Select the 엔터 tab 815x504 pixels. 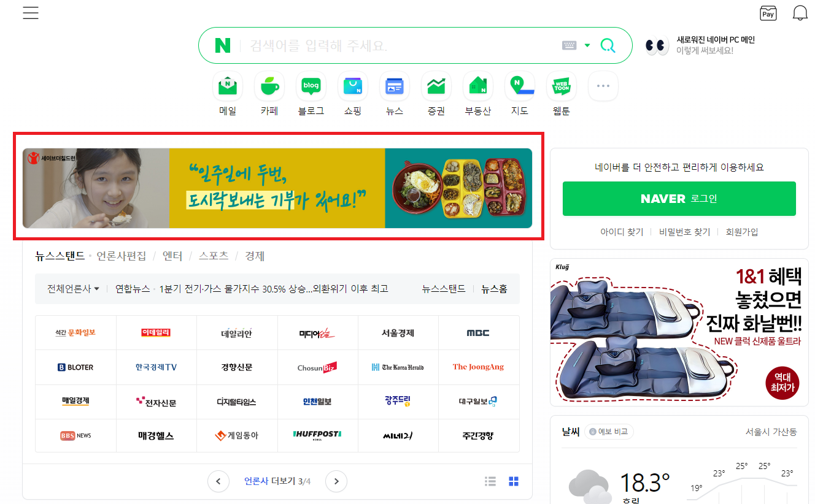click(x=172, y=256)
